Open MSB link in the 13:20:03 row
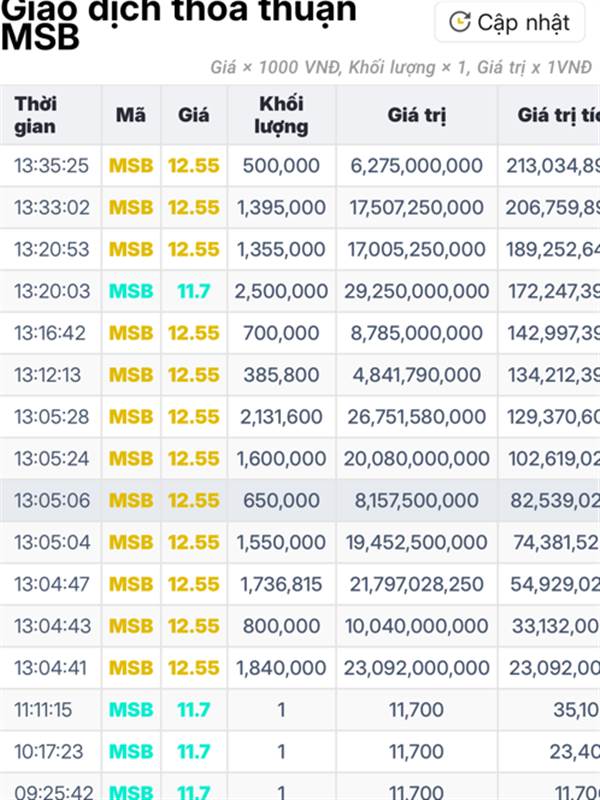This screenshot has height=800, width=600. click(131, 291)
